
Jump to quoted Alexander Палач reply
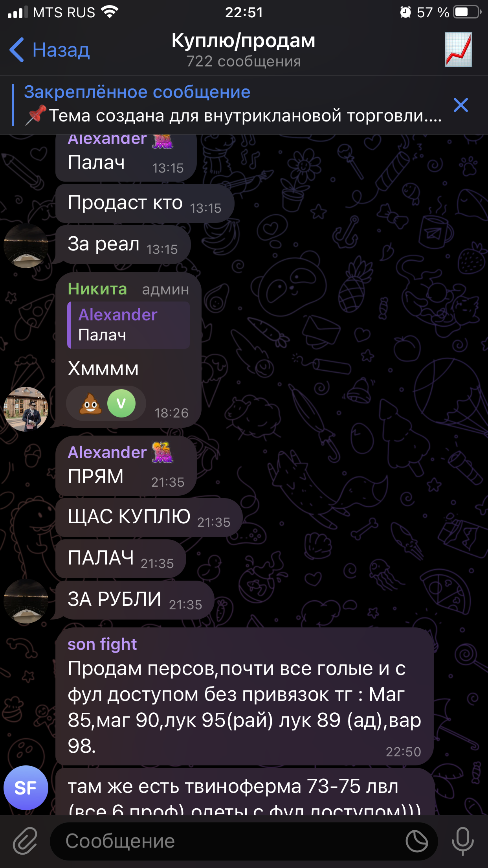128,325
